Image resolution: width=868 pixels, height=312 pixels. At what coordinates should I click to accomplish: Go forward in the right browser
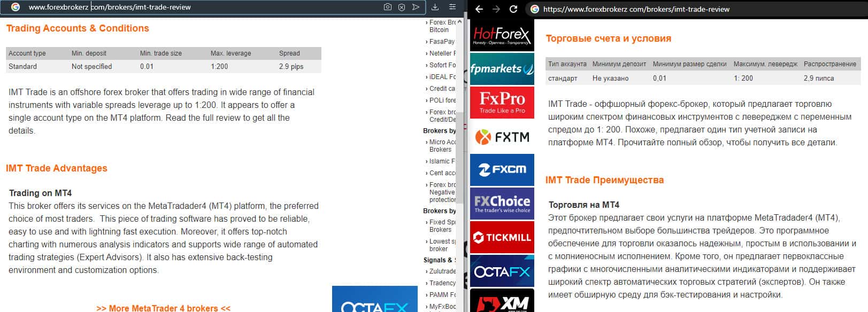(496, 9)
